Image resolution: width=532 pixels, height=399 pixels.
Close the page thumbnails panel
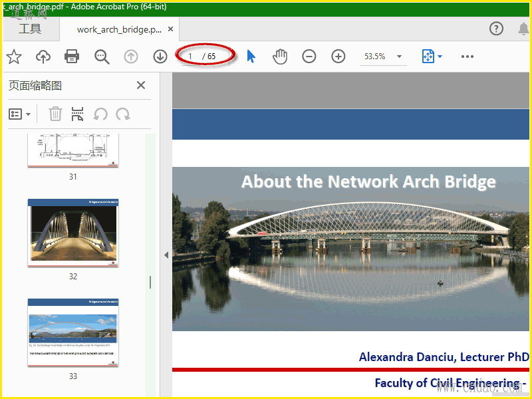tap(141, 85)
